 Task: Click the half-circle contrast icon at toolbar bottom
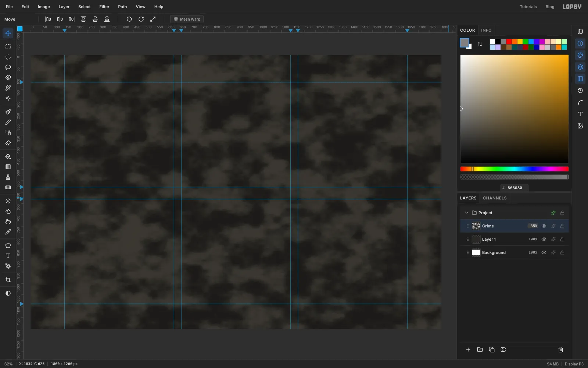8,293
